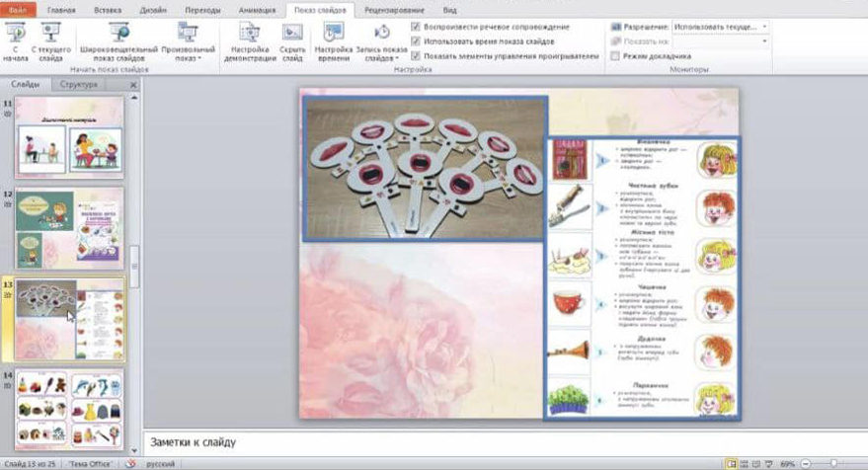Click the 'С текущего слайда' icon
868x470 pixels.
49,38
